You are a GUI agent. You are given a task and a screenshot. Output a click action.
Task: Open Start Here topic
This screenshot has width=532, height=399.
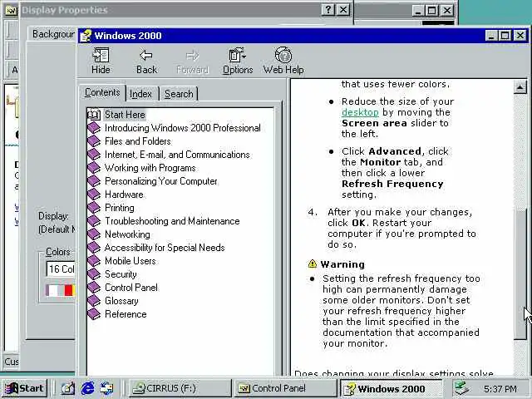tap(125, 115)
